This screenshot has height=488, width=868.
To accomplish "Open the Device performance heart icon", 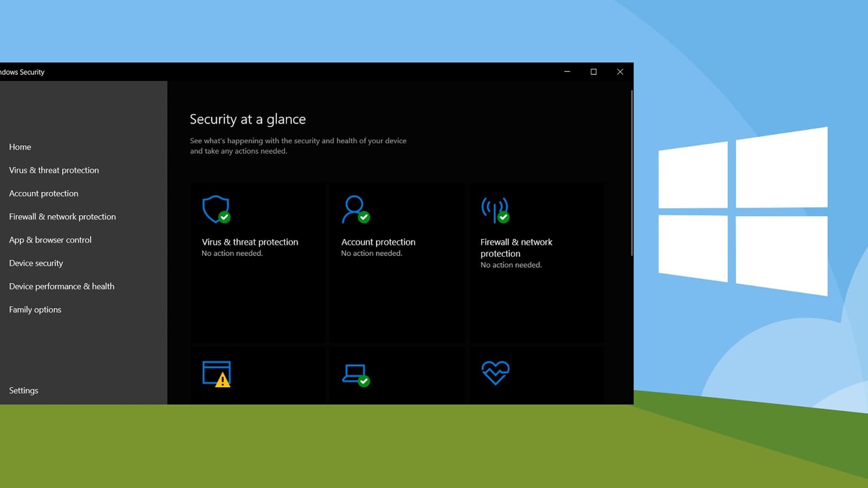I will tap(495, 373).
